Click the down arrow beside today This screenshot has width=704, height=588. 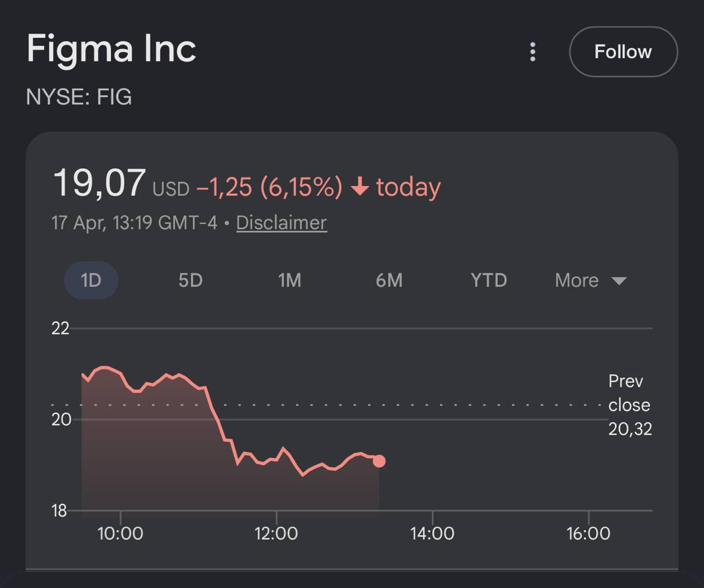click(360, 186)
